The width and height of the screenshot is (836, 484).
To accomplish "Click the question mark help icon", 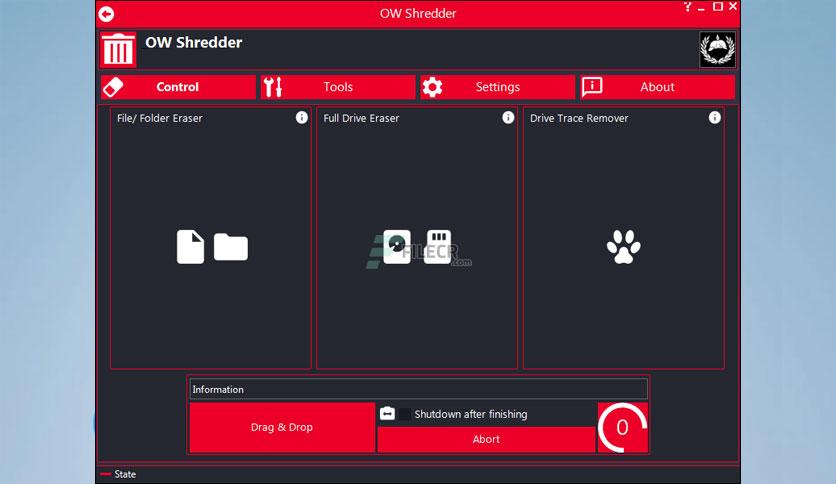I will click(x=688, y=7).
